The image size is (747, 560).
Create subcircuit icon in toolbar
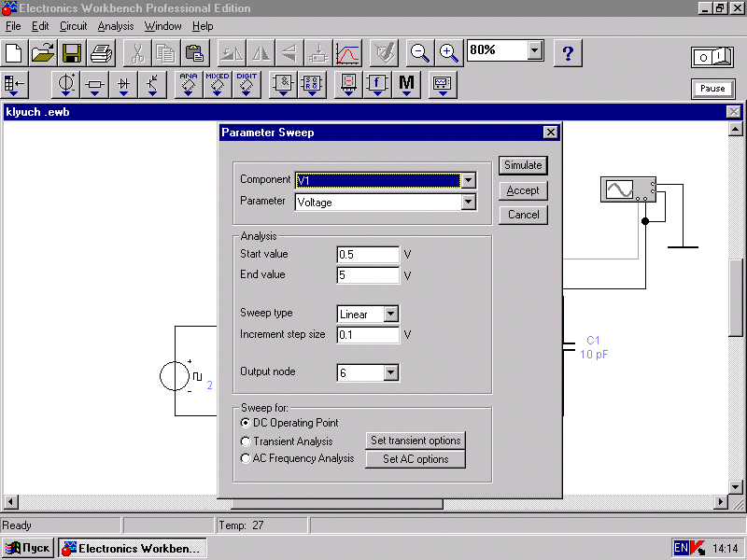click(318, 53)
